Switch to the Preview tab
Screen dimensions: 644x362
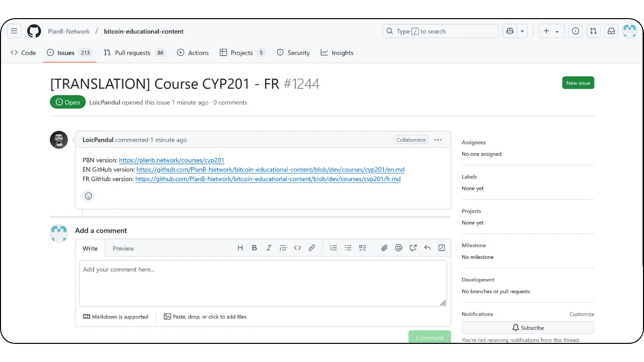(x=123, y=248)
